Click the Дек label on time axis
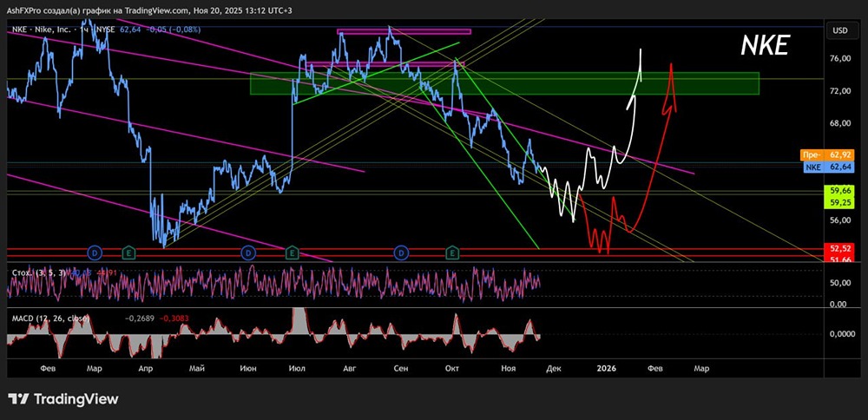Screen dimensions: 868x420 [x=555, y=367]
